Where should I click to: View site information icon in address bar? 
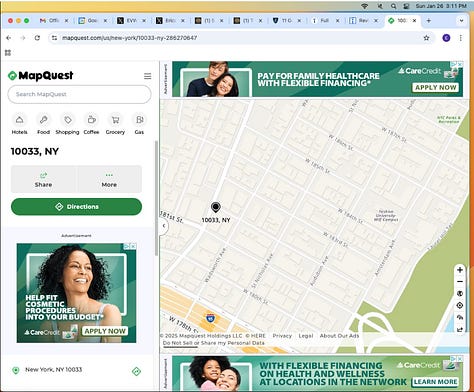54,38
